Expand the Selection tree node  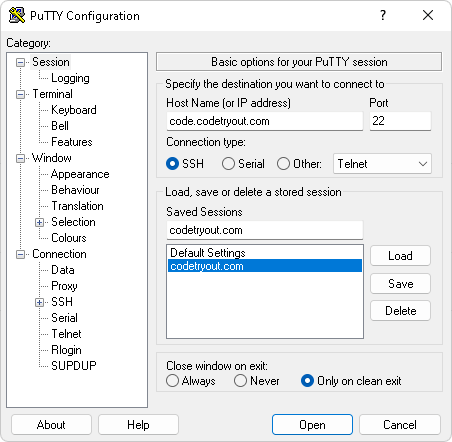tap(39, 222)
